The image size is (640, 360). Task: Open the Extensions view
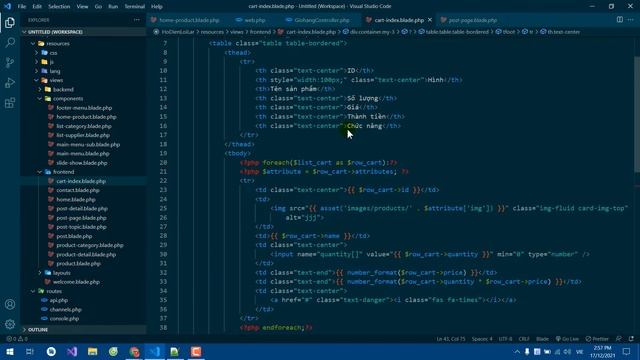pyautogui.click(x=10, y=102)
